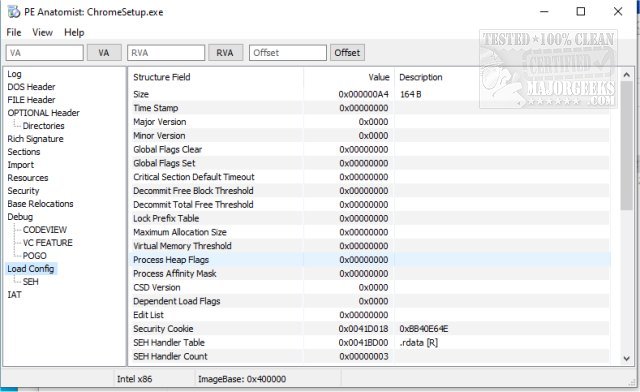Click the Offset input field
Viewport: 640px width, 392px height.
(288, 53)
